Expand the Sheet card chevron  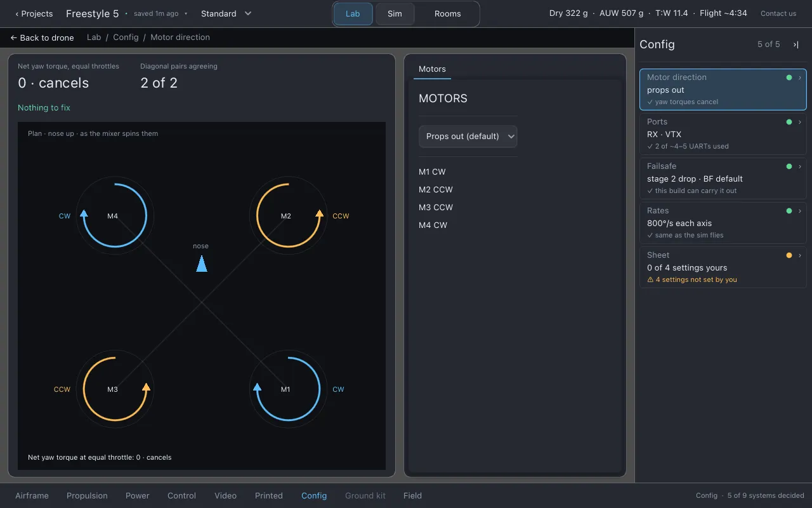click(800, 255)
